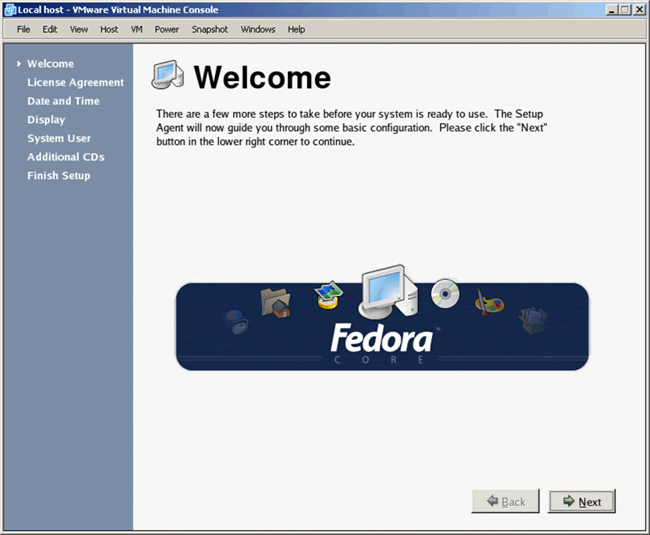Open the VM menu
The width and height of the screenshot is (650, 535).
click(x=136, y=29)
